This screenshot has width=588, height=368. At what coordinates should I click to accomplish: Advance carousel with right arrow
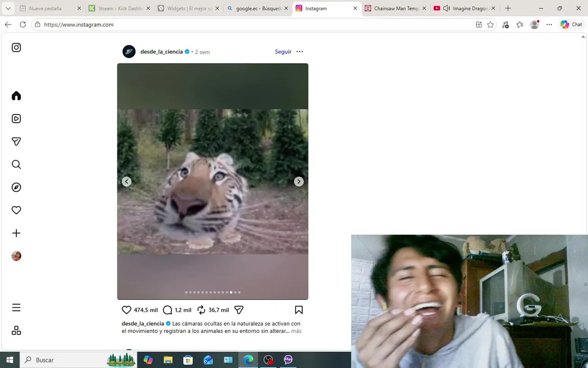point(299,181)
